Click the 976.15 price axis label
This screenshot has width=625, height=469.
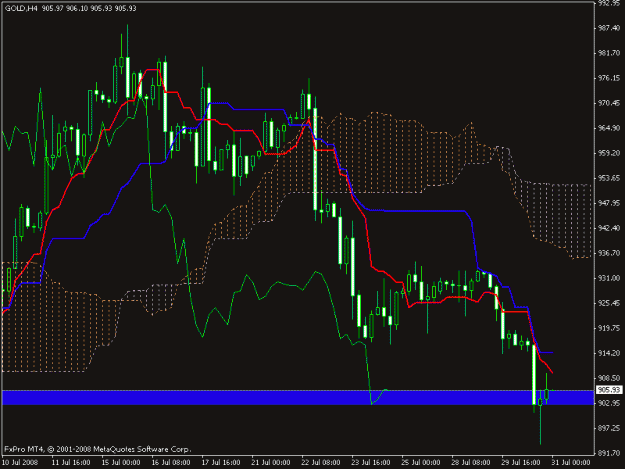[609, 78]
